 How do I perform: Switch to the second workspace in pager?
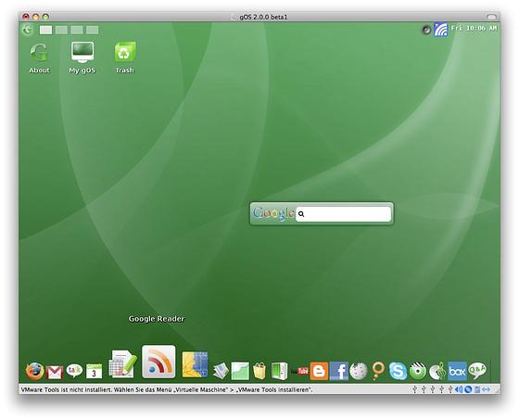61,31
